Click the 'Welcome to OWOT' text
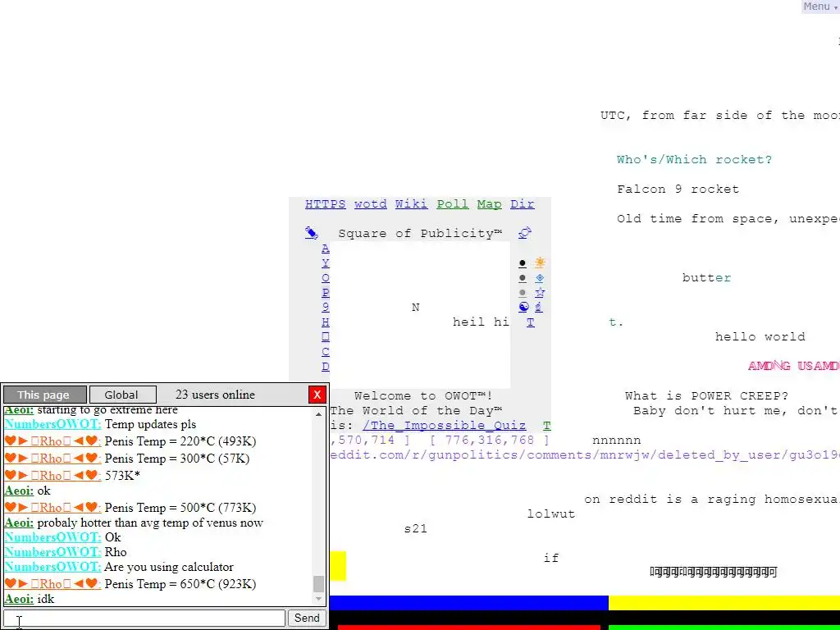This screenshot has width=840, height=630. 423,396
